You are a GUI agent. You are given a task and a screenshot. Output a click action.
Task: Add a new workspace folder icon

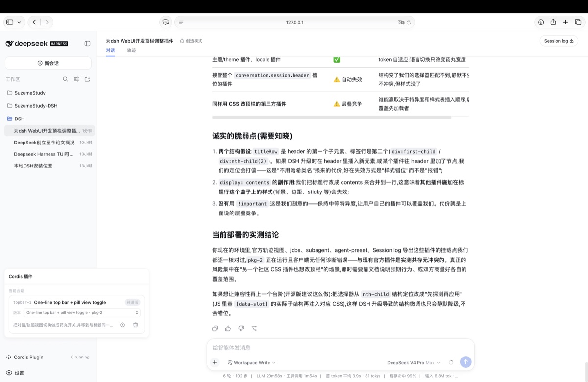coord(88,79)
